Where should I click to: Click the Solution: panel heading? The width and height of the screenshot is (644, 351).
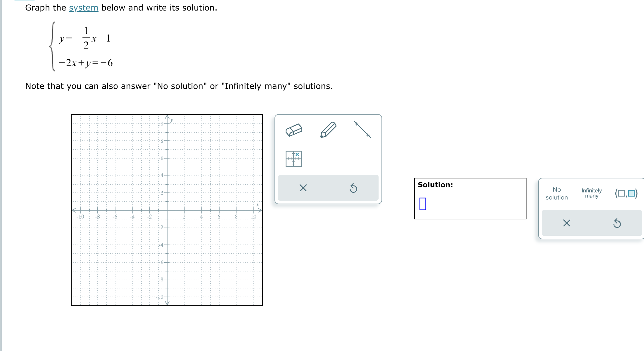(435, 185)
